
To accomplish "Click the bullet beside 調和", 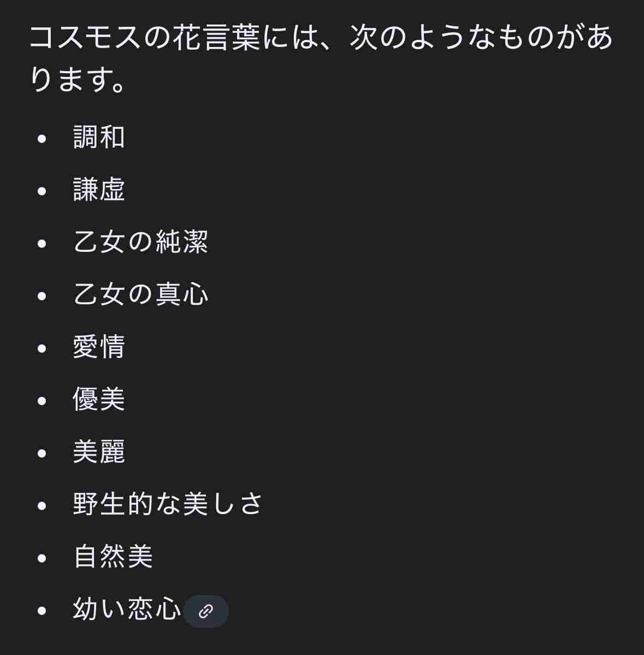I will point(42,138).
